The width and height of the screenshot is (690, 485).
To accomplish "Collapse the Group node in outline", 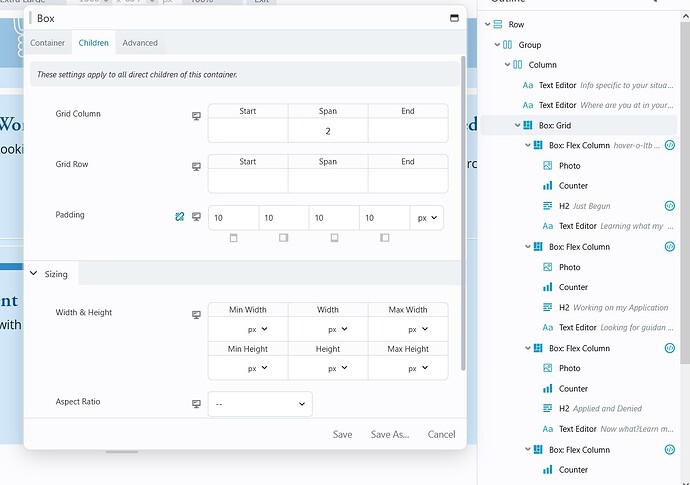I will [495, 45].
